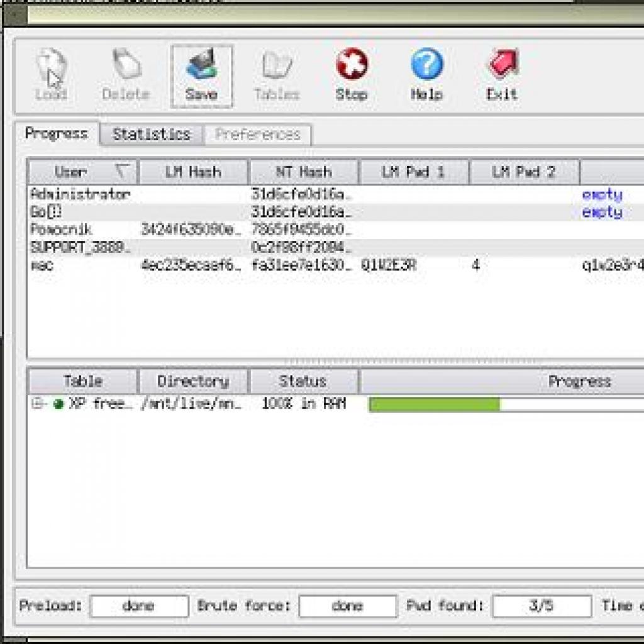Select the Progress tab
Screen dimensions: 644x644
point(56,133)
